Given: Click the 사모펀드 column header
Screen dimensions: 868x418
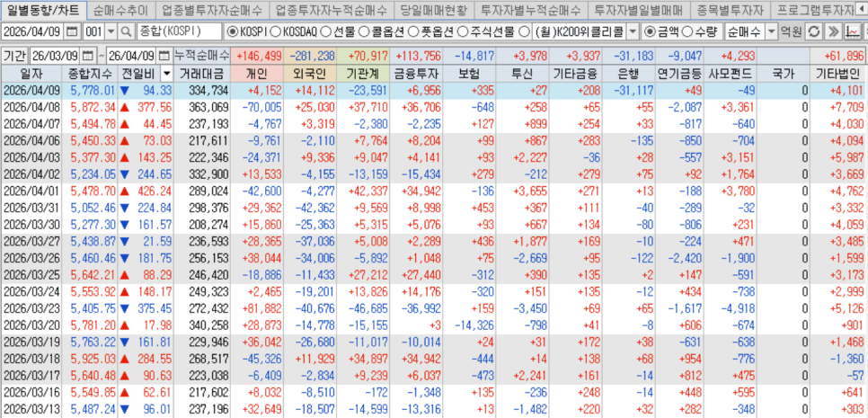Looking at the screenshot, I should pyautogui.click(x=731, y=74).
